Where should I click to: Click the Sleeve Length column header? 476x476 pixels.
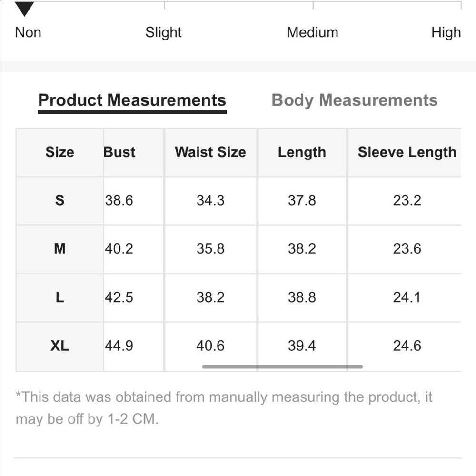pos(407,152)
